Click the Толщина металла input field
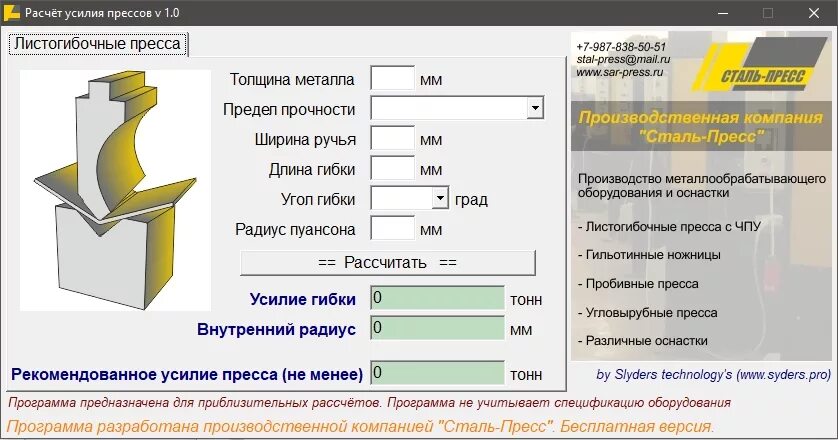 393,79
